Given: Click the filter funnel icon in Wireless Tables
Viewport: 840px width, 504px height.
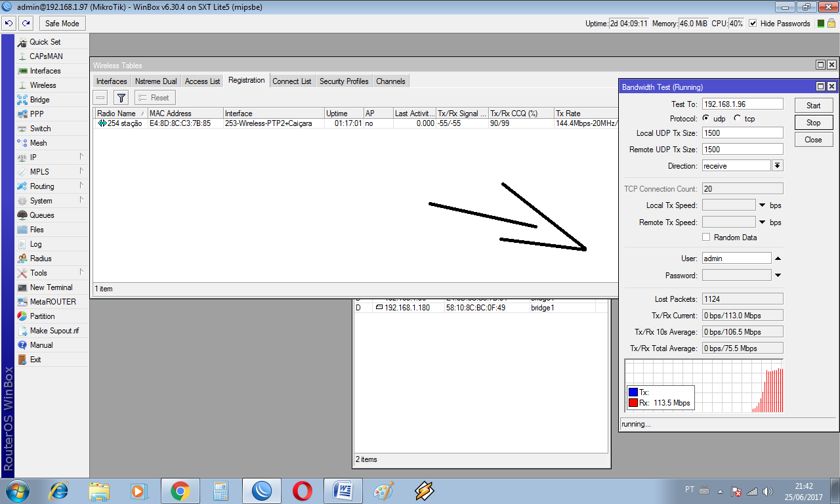Looking at the screenshot, I should point(121,98).
